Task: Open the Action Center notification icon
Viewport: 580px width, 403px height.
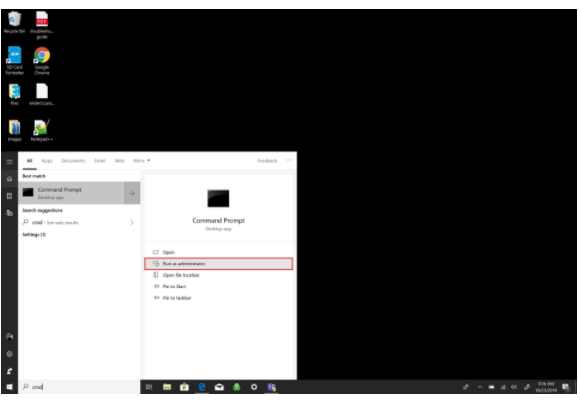Action: coord(566,387)
